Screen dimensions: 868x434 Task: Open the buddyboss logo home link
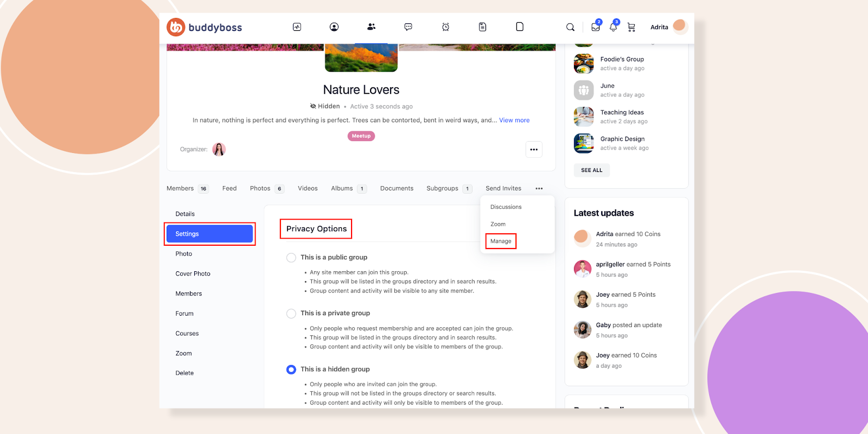[x=205, y=27]
